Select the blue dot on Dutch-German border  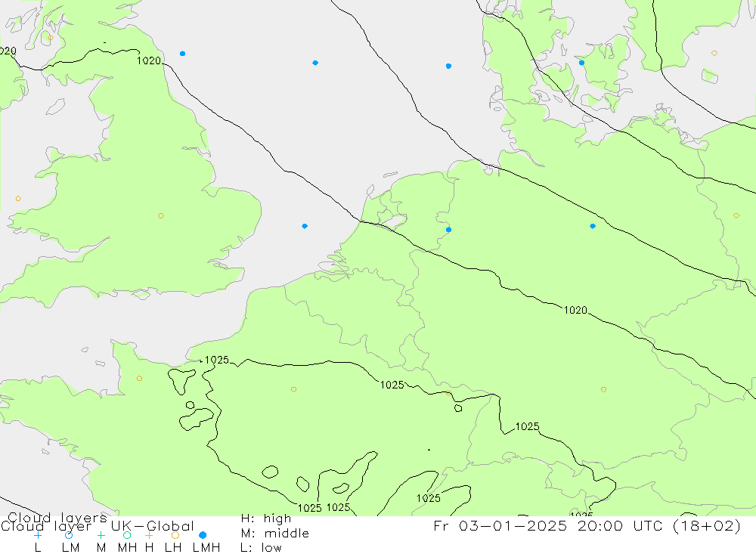[448, 230]
